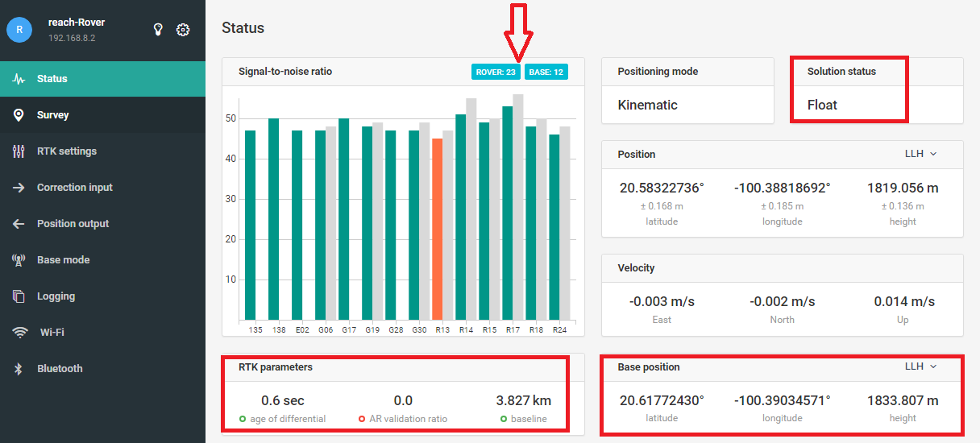The image size is (980, 443).
Task: Click the Position output arrow icon
Action: pos(19,224)
